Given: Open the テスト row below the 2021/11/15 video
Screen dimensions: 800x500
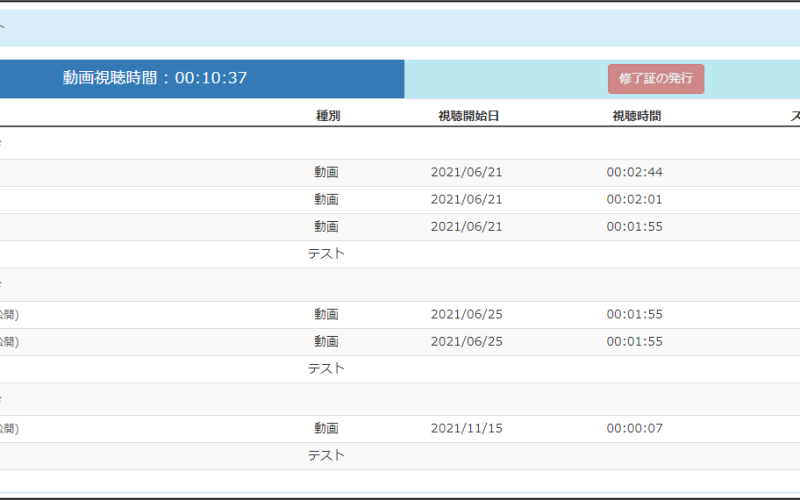Looking at the screenshot, I should pos(326,455).
